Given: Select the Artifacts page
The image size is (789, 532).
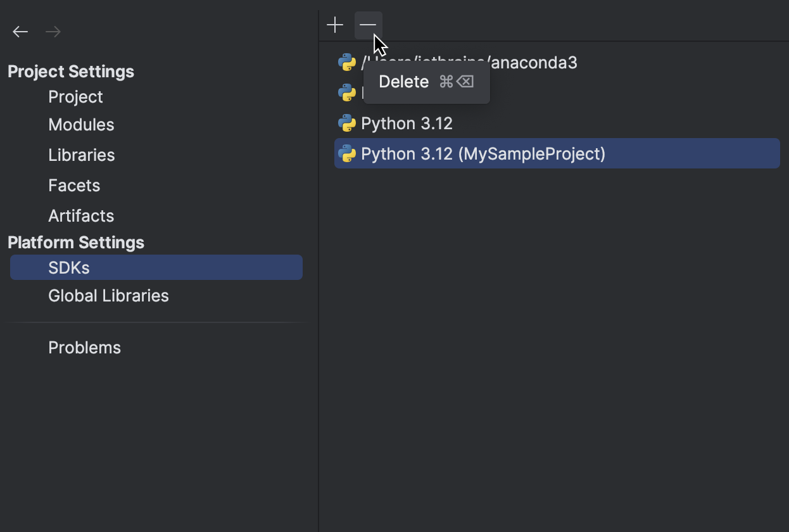Looking at the screenshot, I should click(x=81, y=215).
